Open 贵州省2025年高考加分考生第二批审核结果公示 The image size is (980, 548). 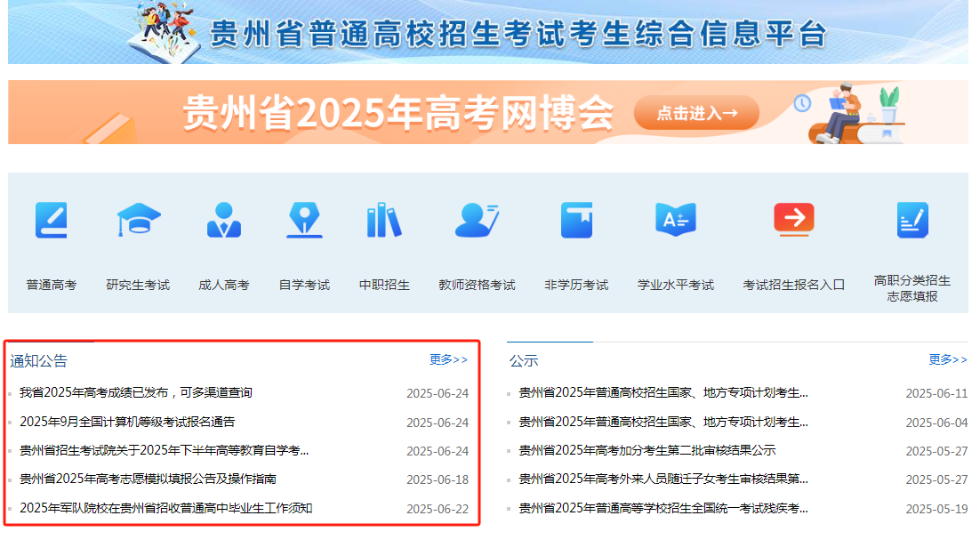647,450
